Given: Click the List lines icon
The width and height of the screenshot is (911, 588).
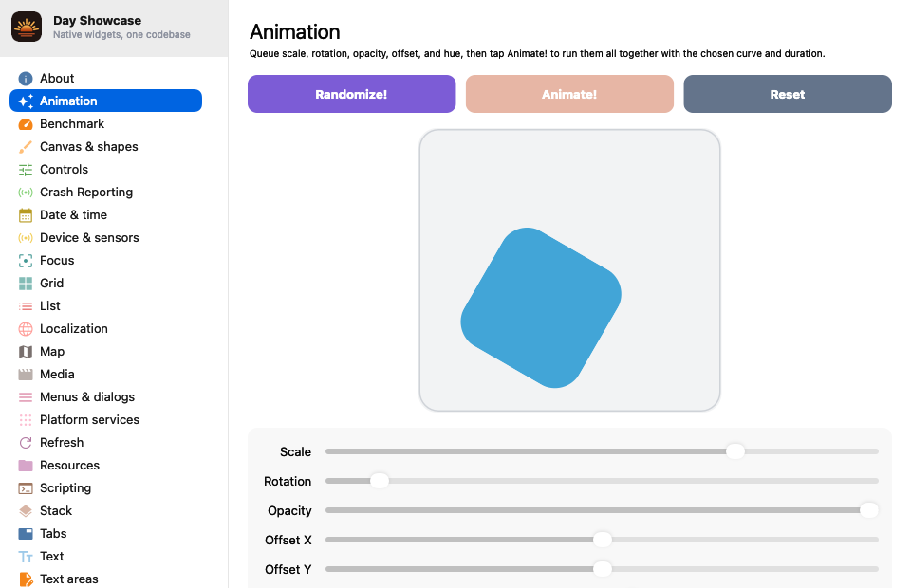Looking at the screenshot, I should pyautogui.click(x=26, y=306).
